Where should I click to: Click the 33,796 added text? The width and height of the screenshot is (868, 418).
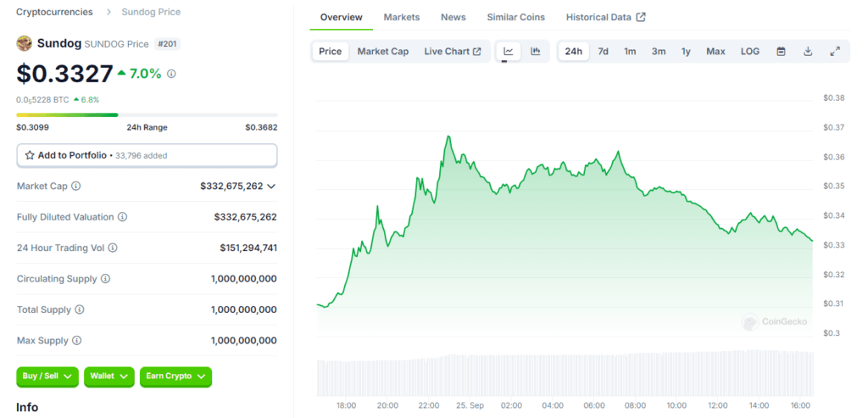click(141, 156)
